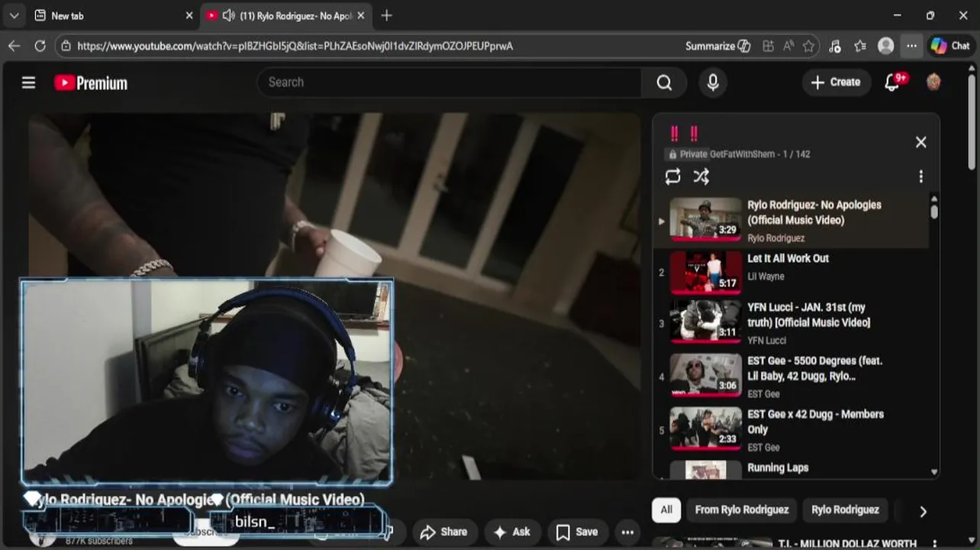This screenshot has height=550, width=980.
Task: View site information lock icon
Action: point(66,46)
